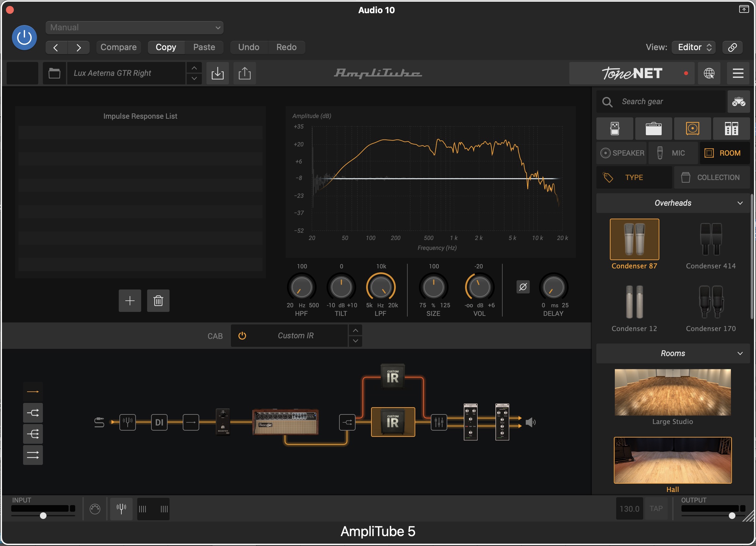
Task: Click the mixer block in signal chain
Action: point(439,422)
